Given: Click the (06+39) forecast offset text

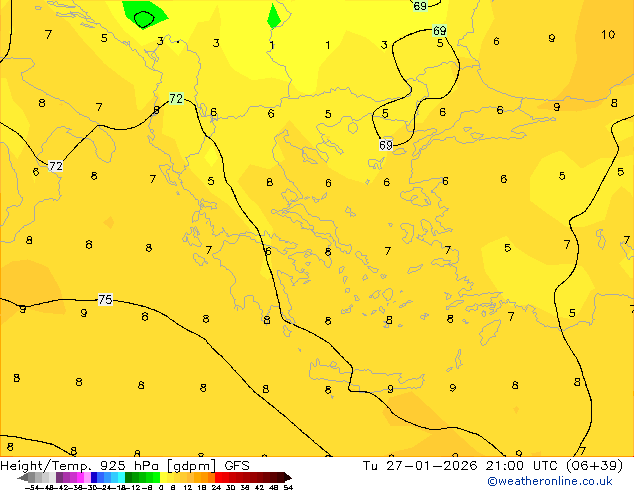Looking at the screenshot, I should 594,465.
